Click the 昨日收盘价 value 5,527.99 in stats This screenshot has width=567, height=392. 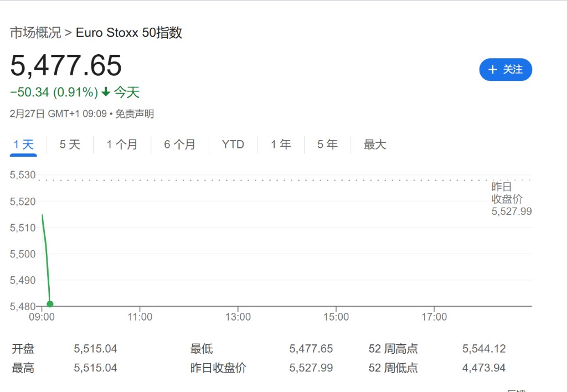pyautogui.click(x=311, y=368)
